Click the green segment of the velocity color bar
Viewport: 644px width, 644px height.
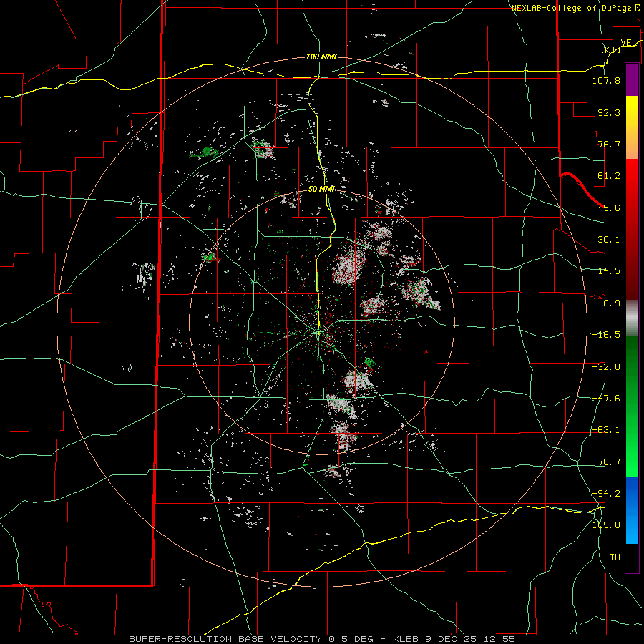632,406
